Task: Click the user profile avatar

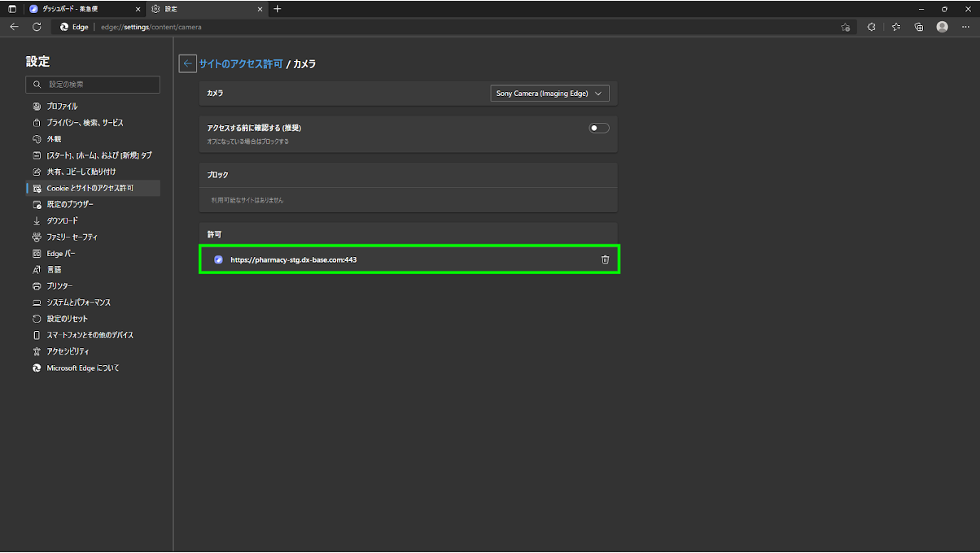Action: [942, 27]
